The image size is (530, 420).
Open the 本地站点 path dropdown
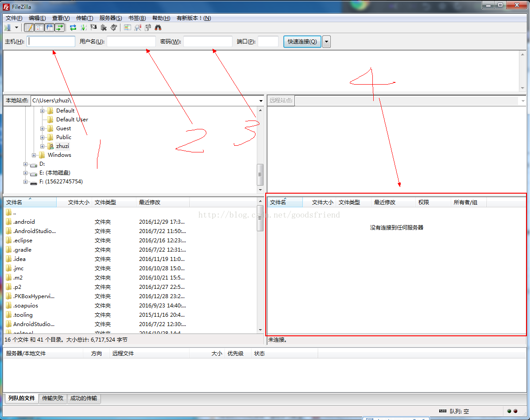(x=261, y=101)
